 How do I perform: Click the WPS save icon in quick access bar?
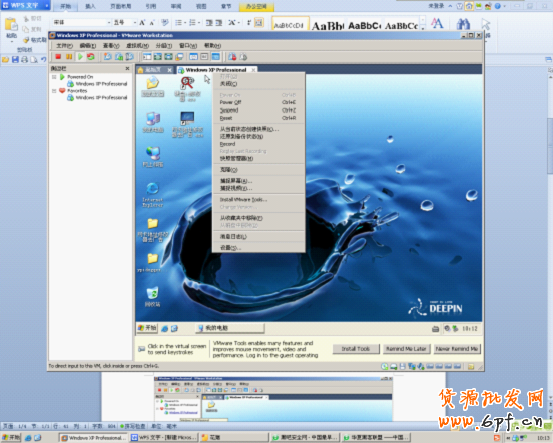15,59
